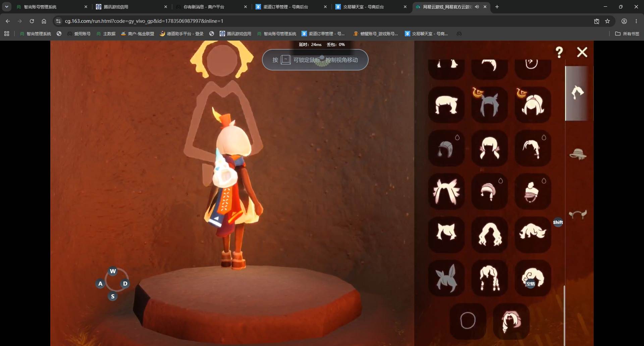Select the spiky messy hairstyle icon
644x346 pixels.
[x=446, y=191]
